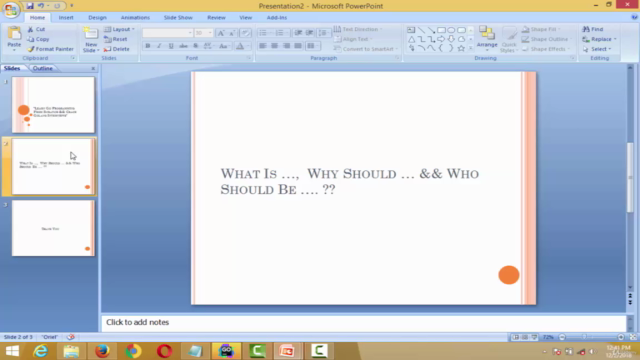This screenshot has width=640, height=360.
Task: Insert a New Slide via its icon
Action: coord(91,33)
